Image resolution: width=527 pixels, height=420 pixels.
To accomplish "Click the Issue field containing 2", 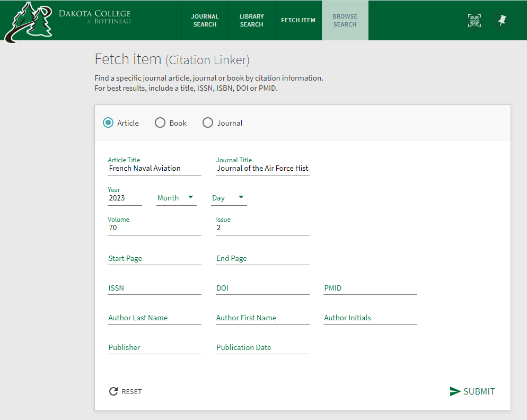I will tap(262, 227).
